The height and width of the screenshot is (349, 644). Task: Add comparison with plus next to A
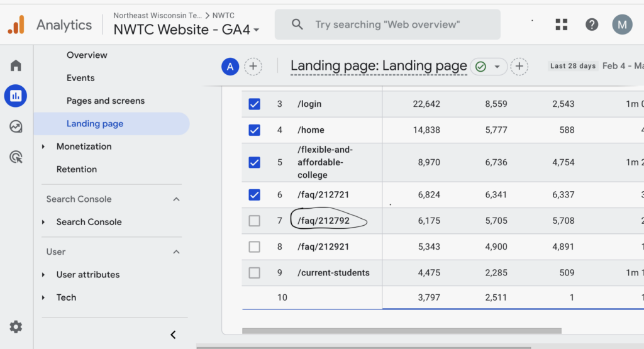point(253,66)
